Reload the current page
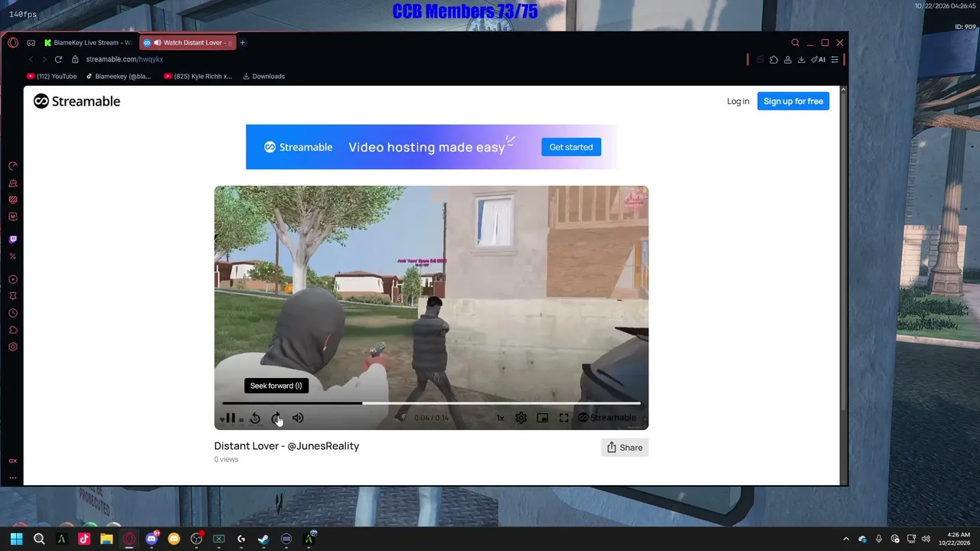This screenshot has height=551, width=980. tap(58, 59)
